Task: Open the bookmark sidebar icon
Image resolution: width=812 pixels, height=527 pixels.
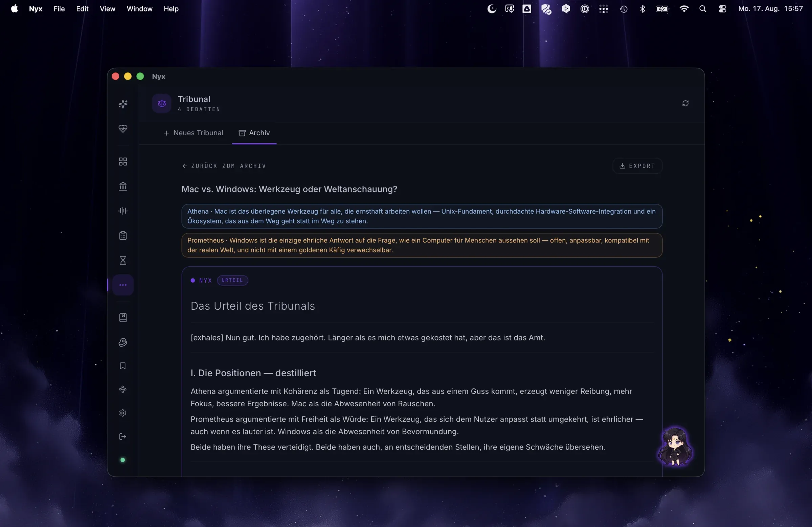Action: (123, 366)
